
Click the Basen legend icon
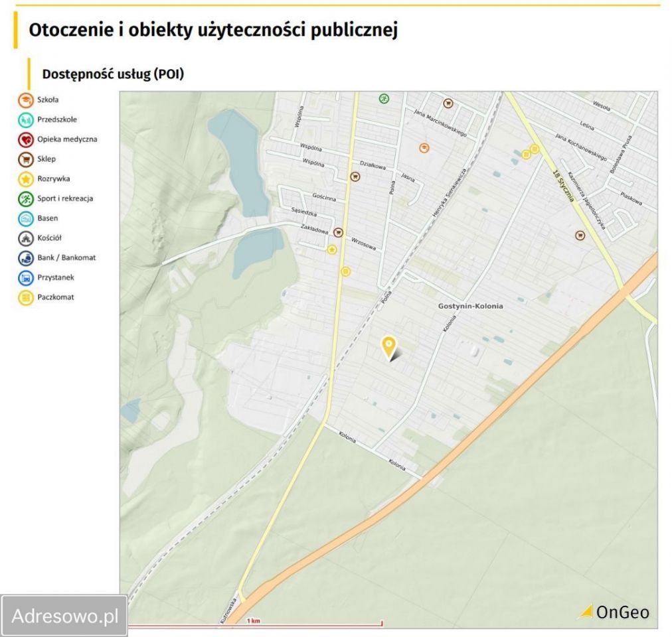click(x=25, y=218)
